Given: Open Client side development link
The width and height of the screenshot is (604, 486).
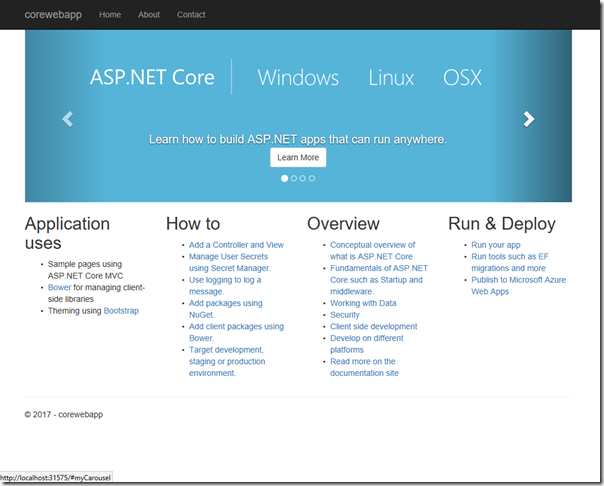Looking at the screenshot, I should 373,327.
